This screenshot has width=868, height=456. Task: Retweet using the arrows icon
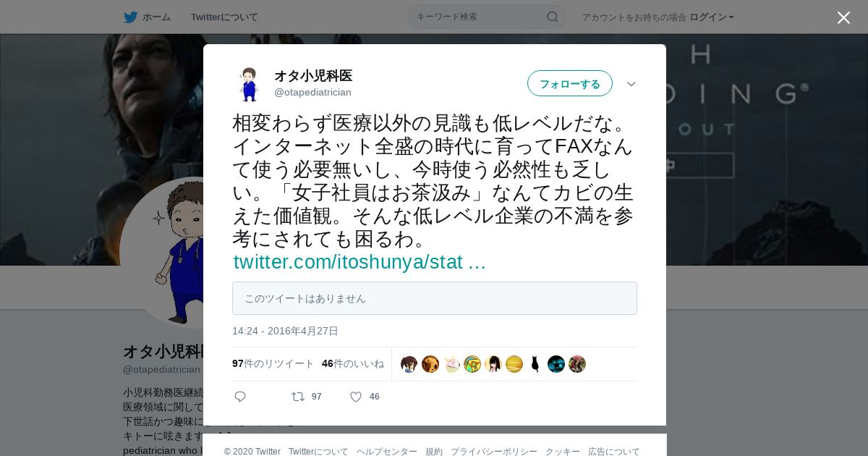(298, 397)
